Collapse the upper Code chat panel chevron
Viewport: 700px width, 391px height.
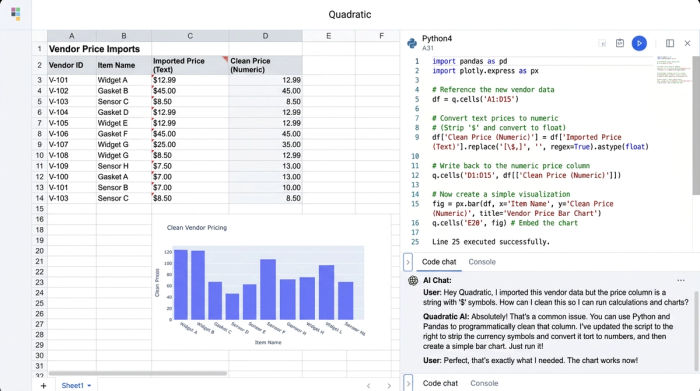point(408,262)
